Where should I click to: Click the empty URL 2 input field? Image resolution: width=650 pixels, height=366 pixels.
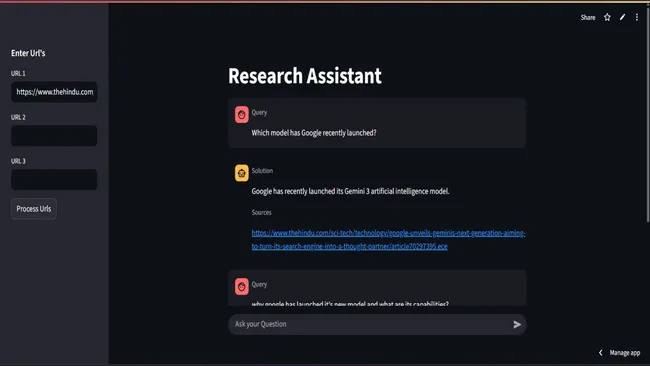pyautogui.click(x=54, y=136)
